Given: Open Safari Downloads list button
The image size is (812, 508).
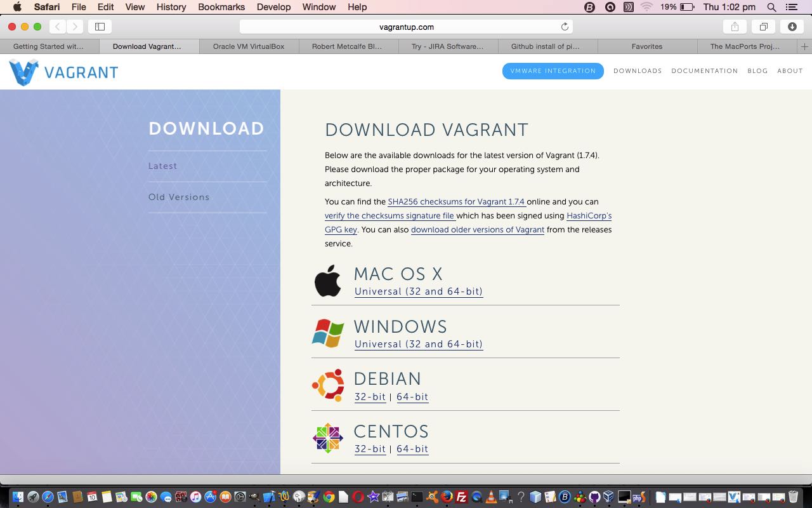Looking at the screenshot, I should pos(792,27).
